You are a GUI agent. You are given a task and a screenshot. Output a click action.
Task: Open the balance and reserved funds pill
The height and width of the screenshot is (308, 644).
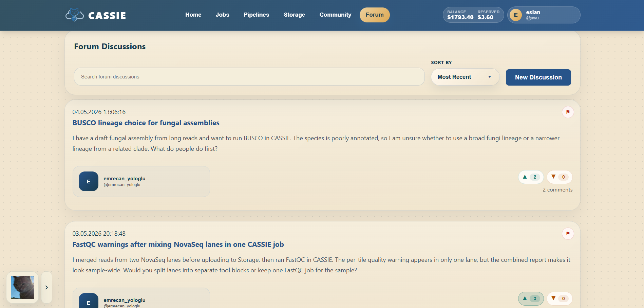pos(473,15)
